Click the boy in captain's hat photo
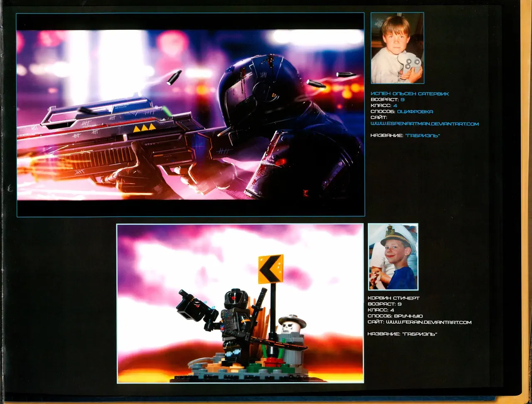 point(393,257)
